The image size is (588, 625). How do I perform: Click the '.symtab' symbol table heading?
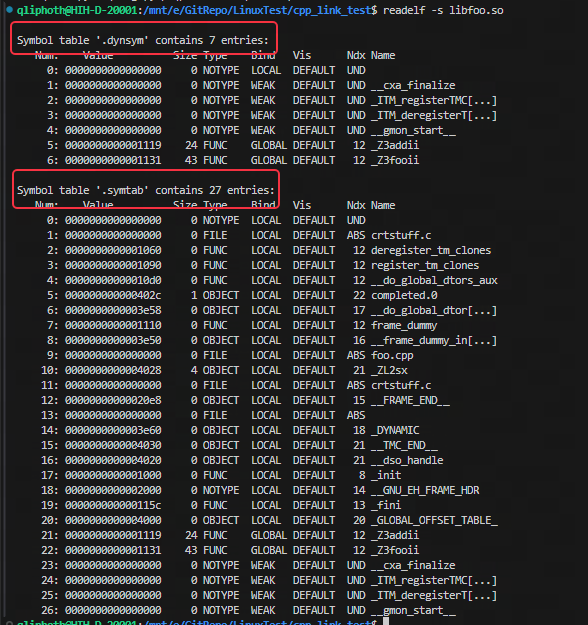coord(146,191)
